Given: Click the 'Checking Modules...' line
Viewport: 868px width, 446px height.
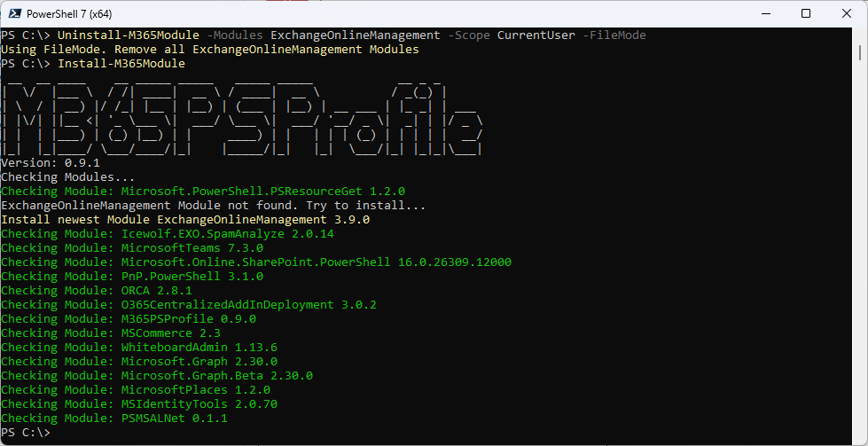Looking at the screenshot, I should 68,177.
